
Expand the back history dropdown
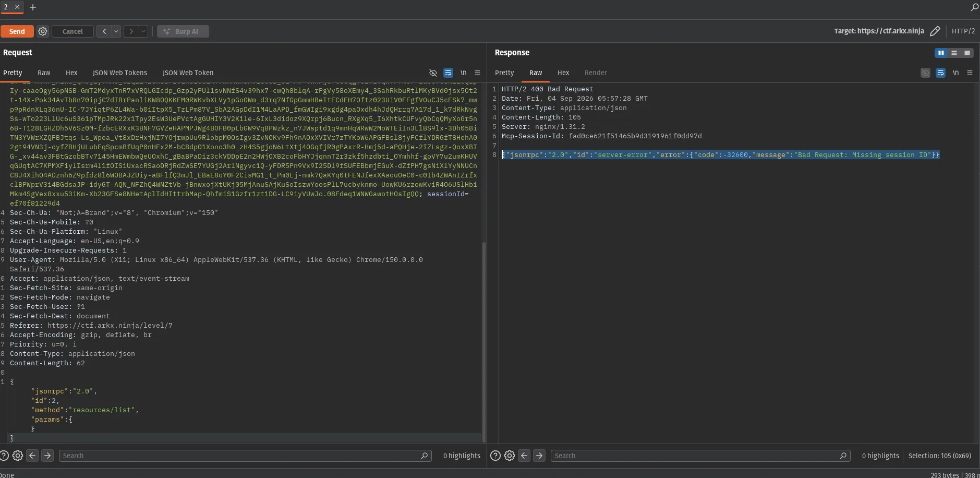pyautogui.click(x=116, y=31)
